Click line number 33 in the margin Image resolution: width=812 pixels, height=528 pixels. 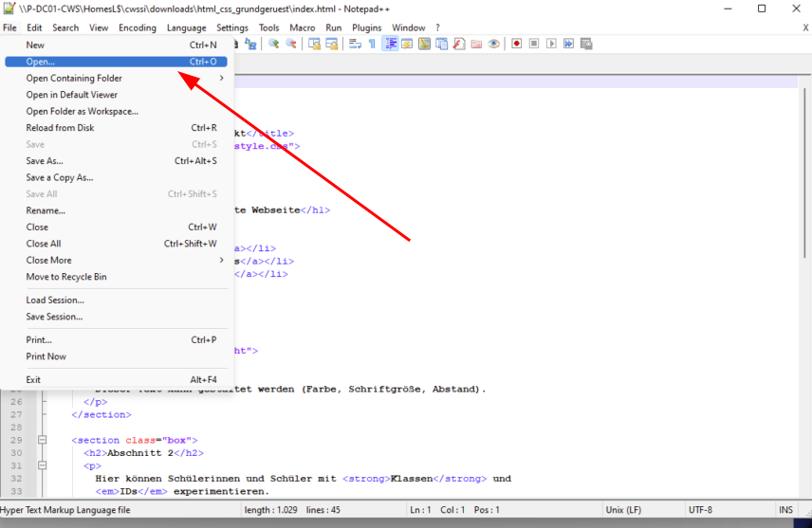pos(16,491)
